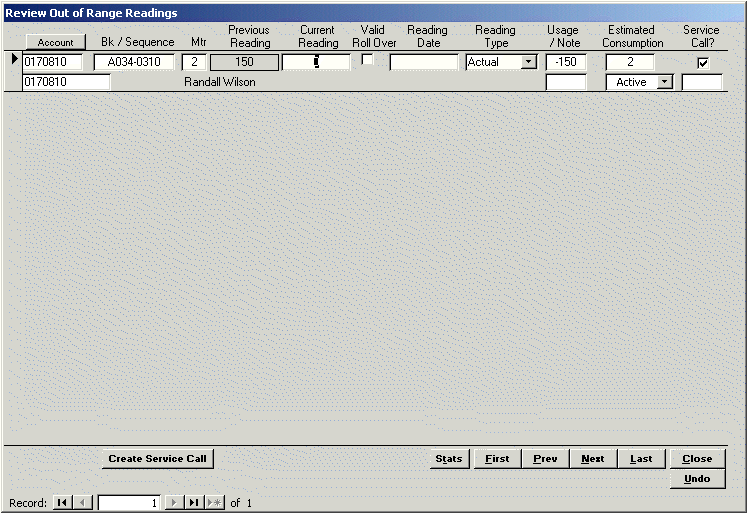This screenshot has width=747, height=513.
Task: Click Create Service Call button
Action: pyautogui.click(x=158, y=459)
